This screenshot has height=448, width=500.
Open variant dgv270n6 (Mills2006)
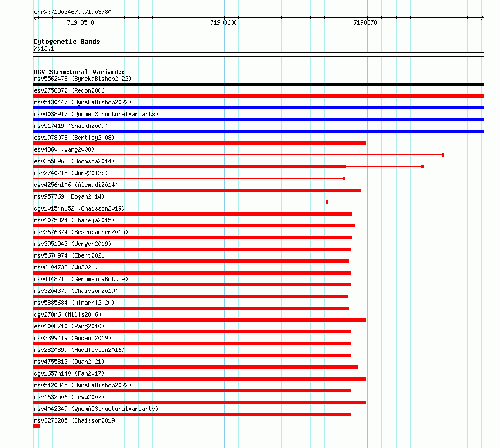pos(67,314)
